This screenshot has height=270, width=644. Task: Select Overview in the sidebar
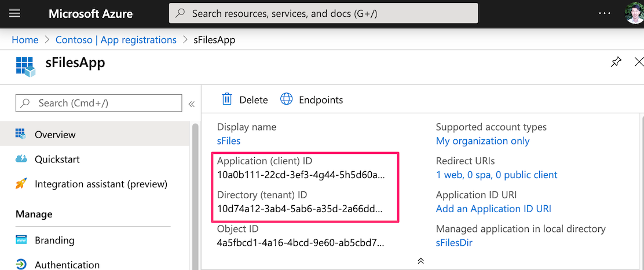[94, 134]
